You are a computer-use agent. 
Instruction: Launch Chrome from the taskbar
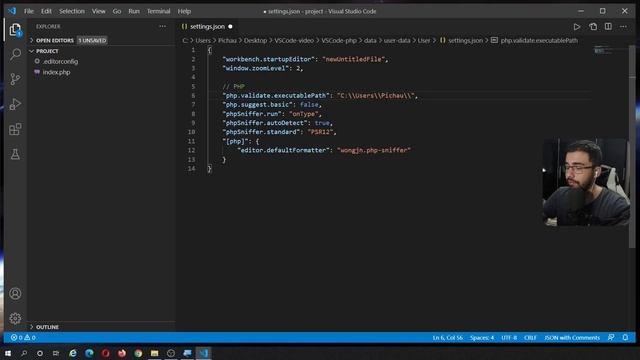coord(138,353)
